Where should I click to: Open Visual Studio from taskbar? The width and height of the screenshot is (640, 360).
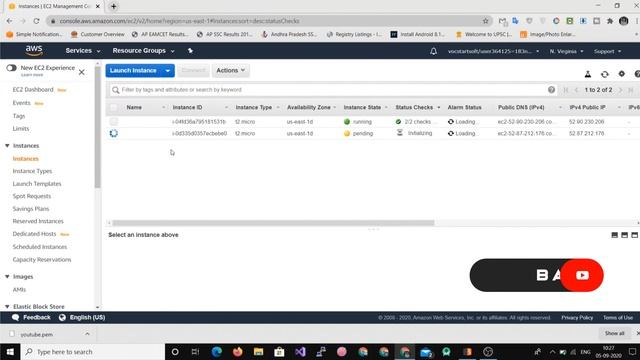point(300,351)
